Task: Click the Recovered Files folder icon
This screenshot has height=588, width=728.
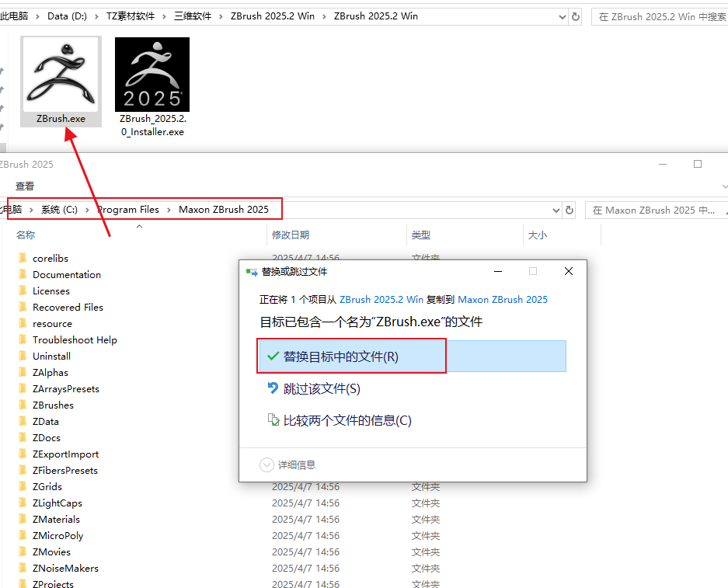Action: tap(23, 307)
